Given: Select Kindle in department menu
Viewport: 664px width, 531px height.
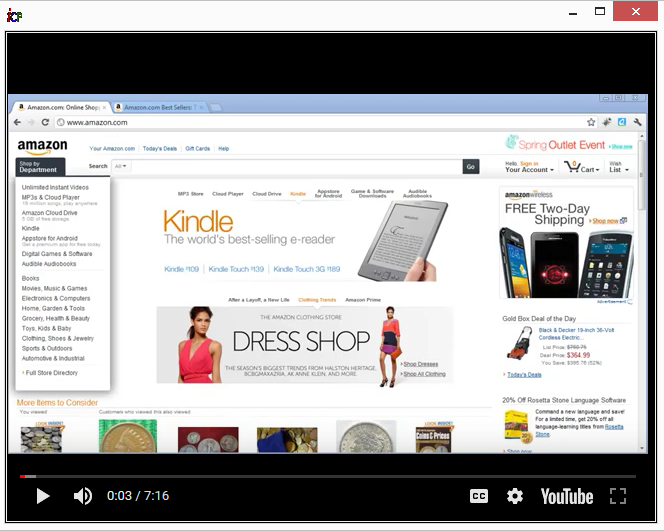Looking at the screenshot, I should pos(30,228).
